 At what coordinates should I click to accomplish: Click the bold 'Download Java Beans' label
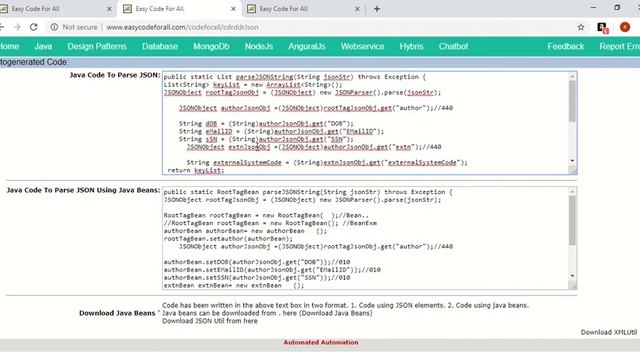click(x=117, y=313)
